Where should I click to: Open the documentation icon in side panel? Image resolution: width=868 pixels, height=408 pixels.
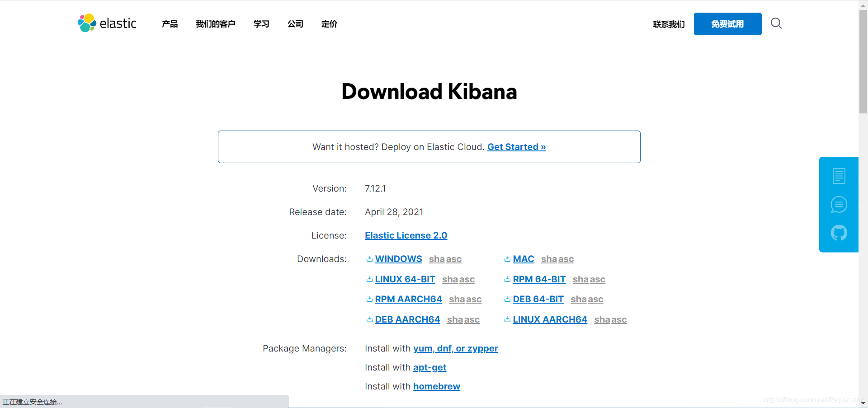(839, 176)
